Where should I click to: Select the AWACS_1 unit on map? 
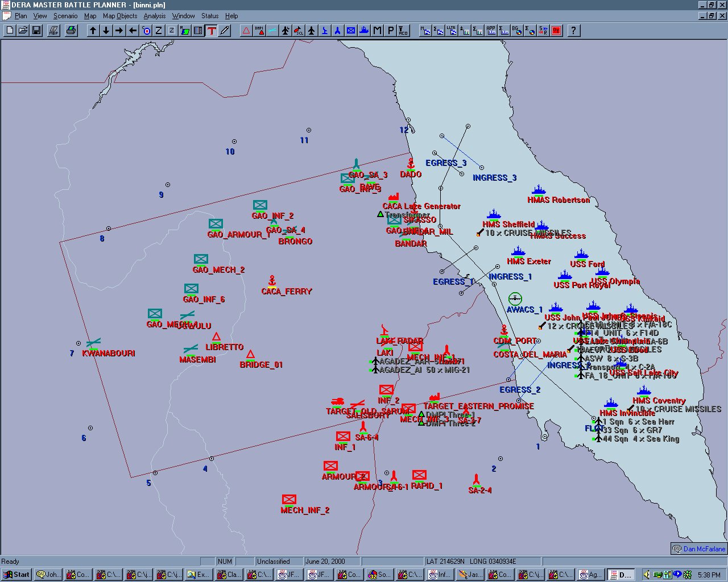pyautogui.click(x=515, y=299)
